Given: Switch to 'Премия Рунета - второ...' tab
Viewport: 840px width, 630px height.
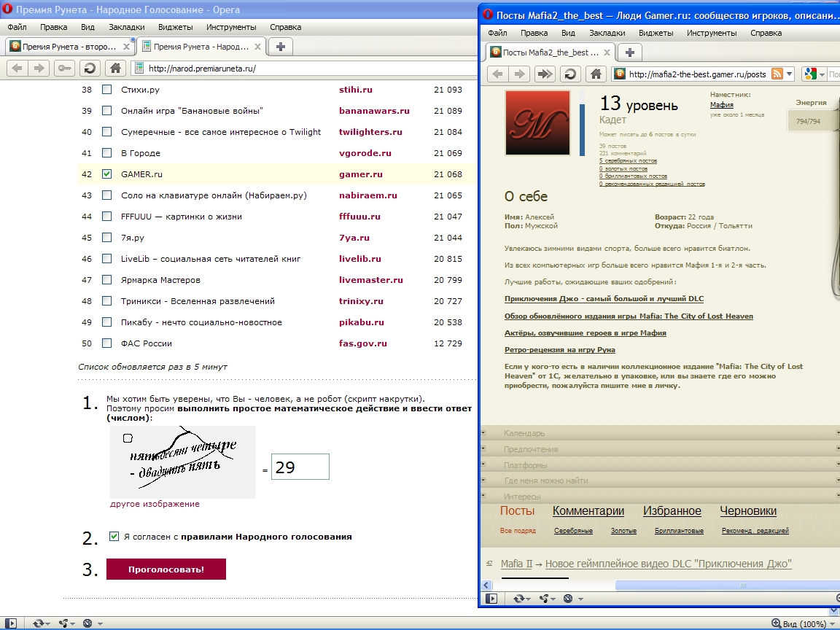Looking at the screenshot, I should click(70, 47).
